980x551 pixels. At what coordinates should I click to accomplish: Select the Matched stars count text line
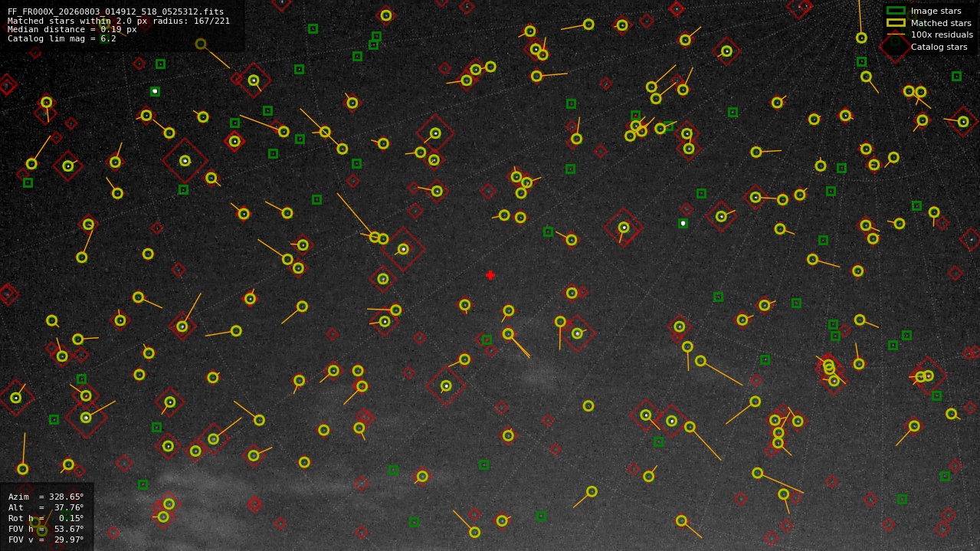coord(119,21)
